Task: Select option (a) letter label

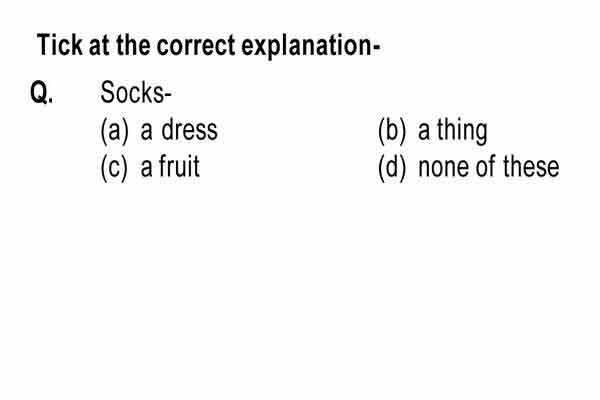Action: pyautogui.click(x=114, y=131)
